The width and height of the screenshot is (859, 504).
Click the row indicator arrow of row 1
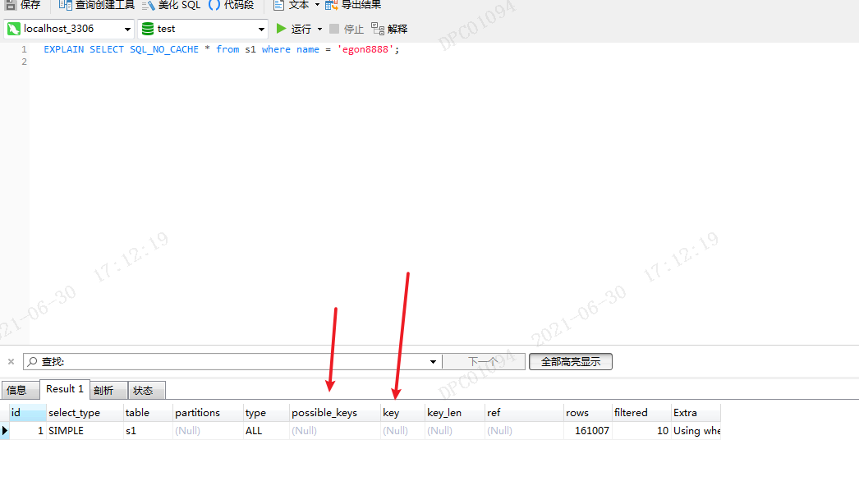tap(4, 431)
